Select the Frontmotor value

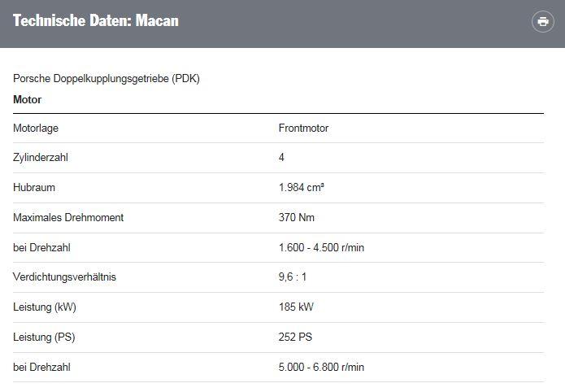[x=303, y=128]
